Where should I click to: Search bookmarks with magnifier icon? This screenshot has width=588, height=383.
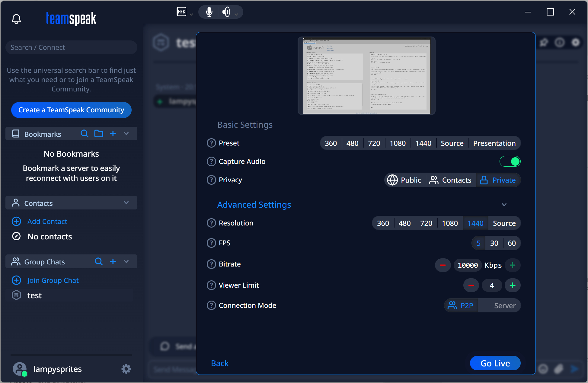click(x=85, y=134)
